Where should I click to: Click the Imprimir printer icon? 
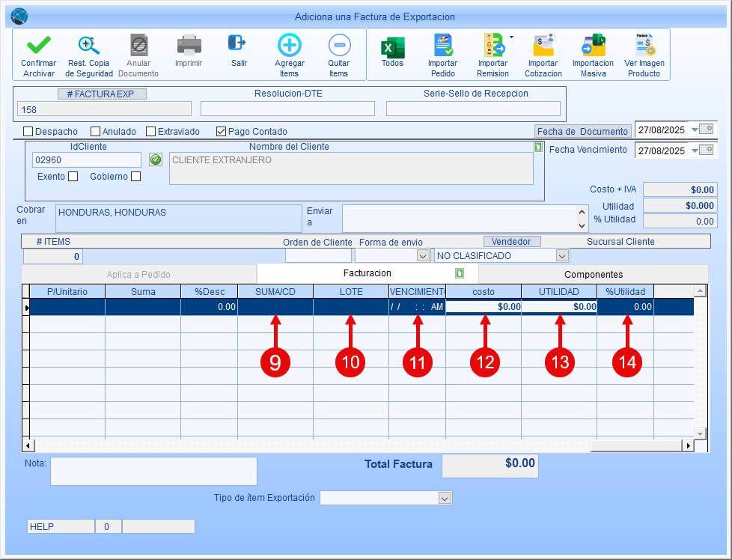[x=189, y=46]
